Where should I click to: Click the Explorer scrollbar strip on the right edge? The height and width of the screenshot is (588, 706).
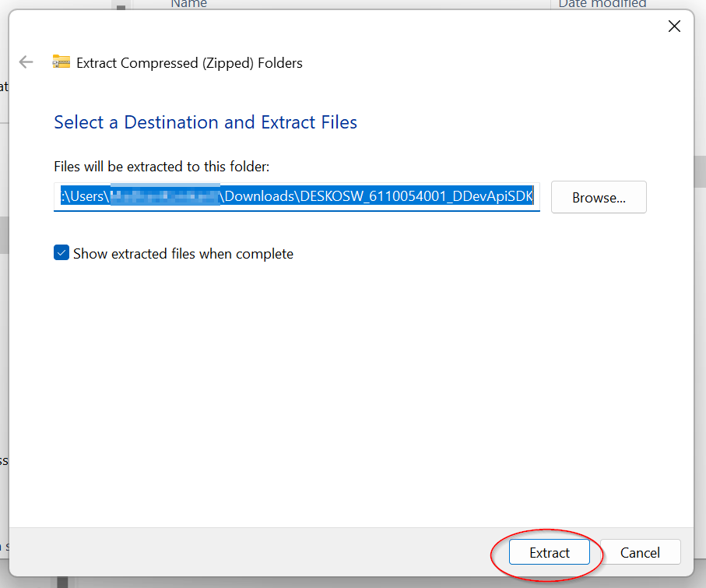tap(700, 171)
